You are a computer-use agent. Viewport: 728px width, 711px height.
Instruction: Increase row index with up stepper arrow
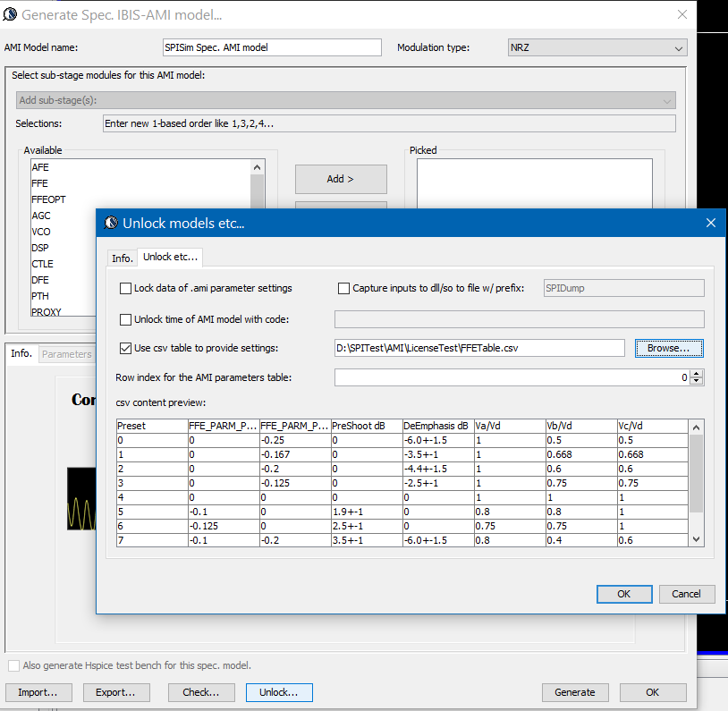698,374
